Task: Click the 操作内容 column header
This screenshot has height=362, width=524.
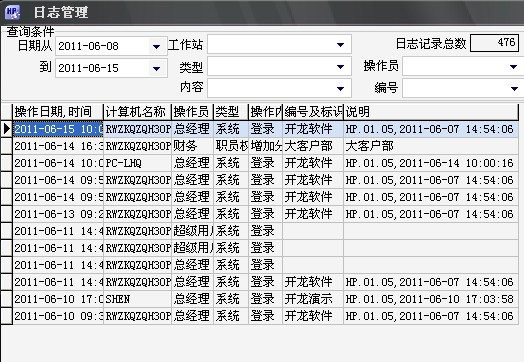Action: point(266,112)
